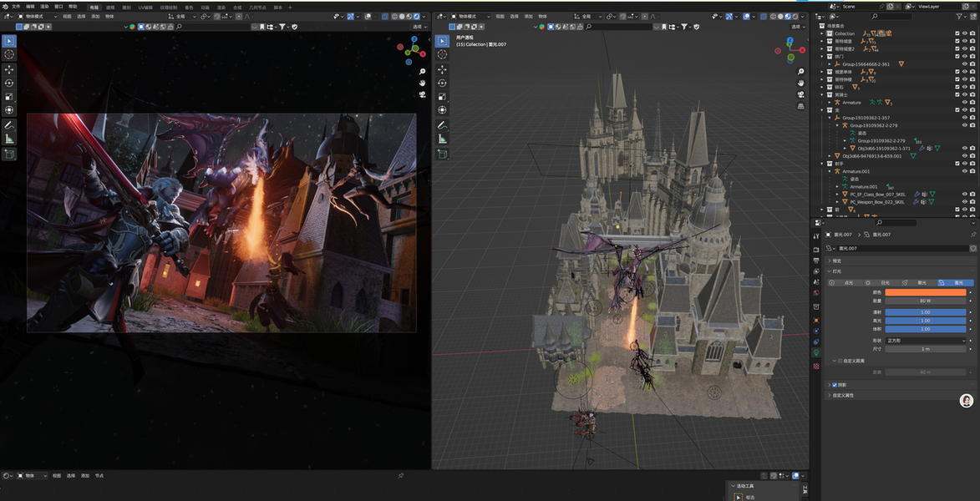980x501 pixels.
Task: Switch left viewport to solid shading
Action: (401, 16)
